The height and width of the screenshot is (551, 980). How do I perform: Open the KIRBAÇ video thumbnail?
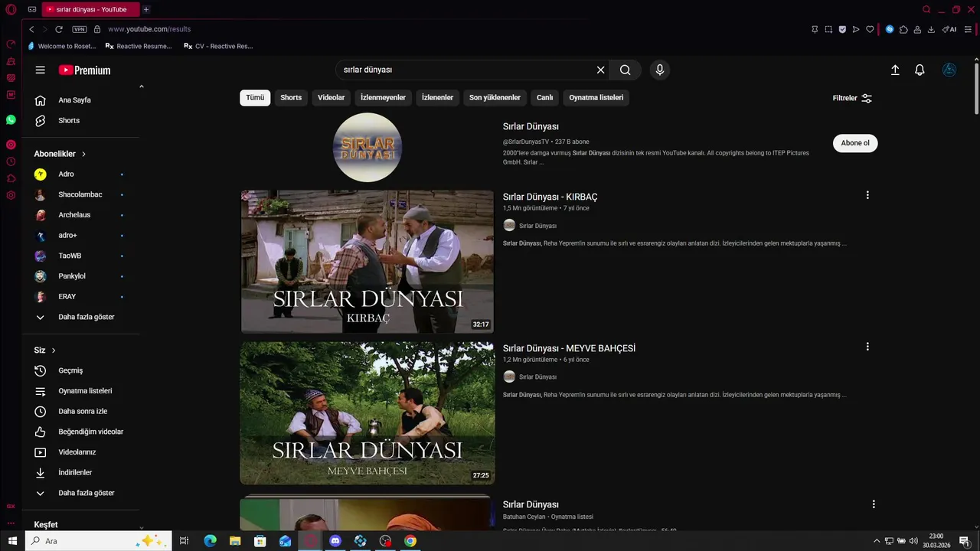pyautogui.click(x=367, y=262)
